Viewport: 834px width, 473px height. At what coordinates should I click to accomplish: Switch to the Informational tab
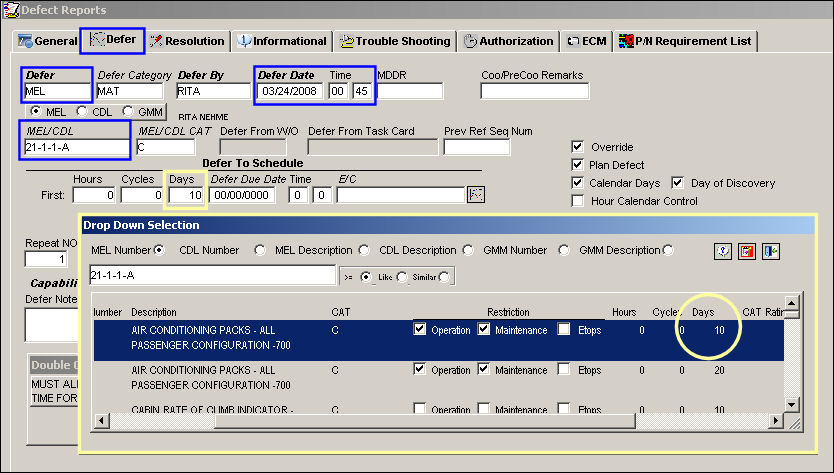[x=281, y=41]
